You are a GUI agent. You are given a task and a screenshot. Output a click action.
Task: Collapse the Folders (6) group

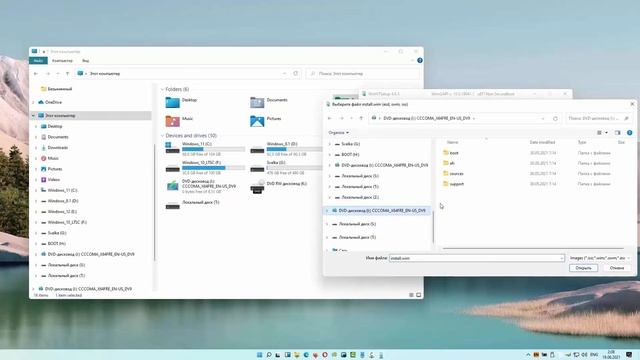pos(162,89)
